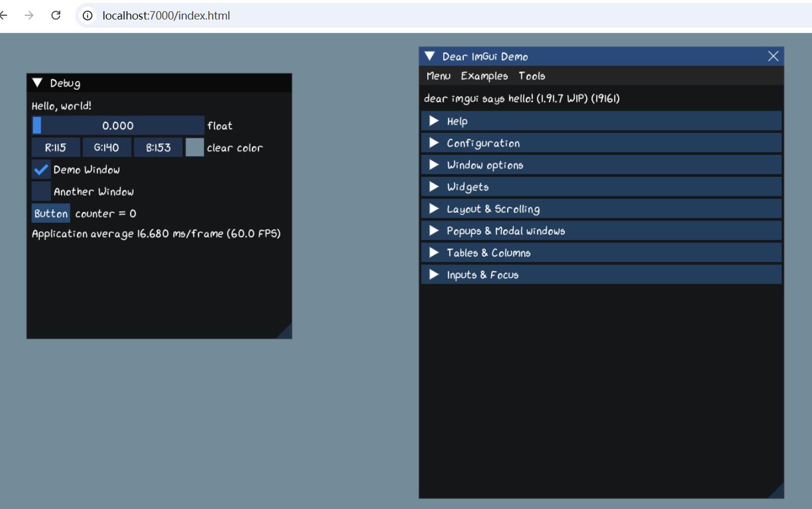Image resolution: width=812 pixels, height=509 pixels.
Task: Check the Another Window checkbox
Action: pos(41,192)
